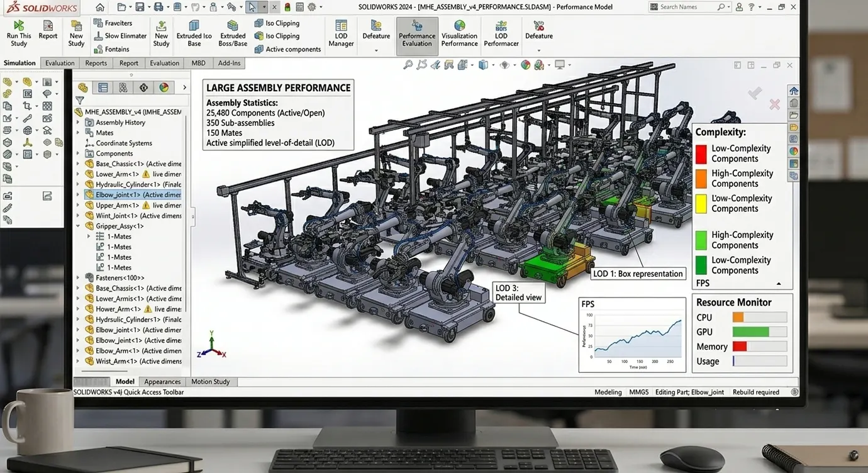Toggle Performance Evaluation highlighted ribbon button
Viewport: 868px width, 473px height.
pos(417,36)
